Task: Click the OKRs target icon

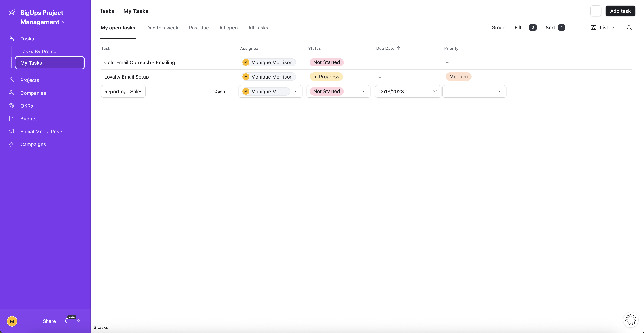Action: pyautogui.click(x=11, y=106)
